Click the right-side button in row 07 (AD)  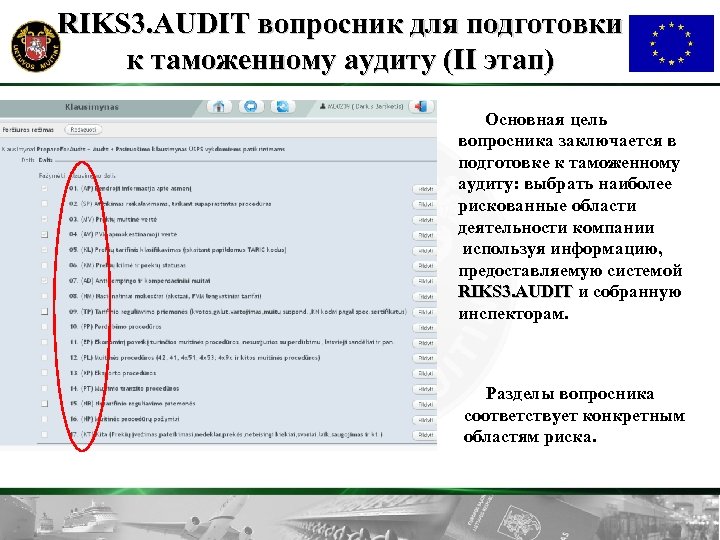click(424, 281)
